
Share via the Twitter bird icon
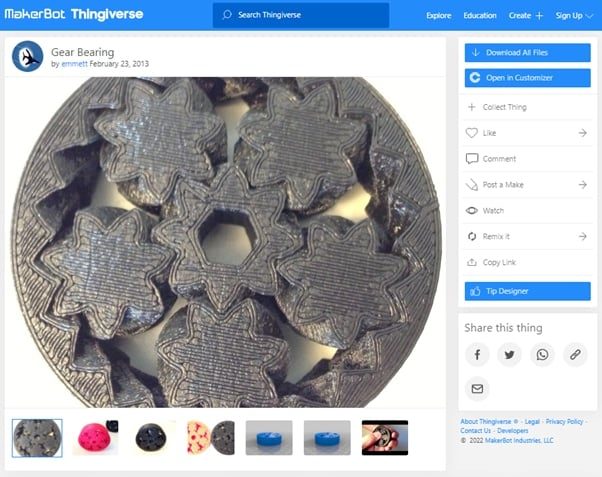point(509,354)
